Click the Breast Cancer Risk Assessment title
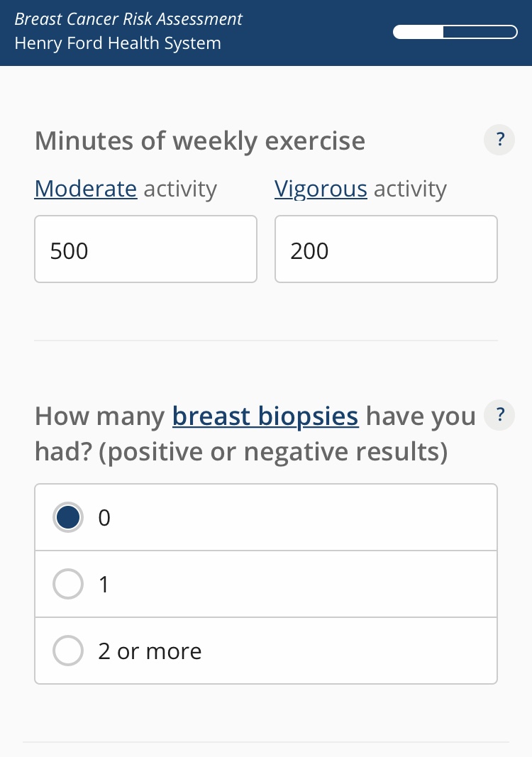 tap(128, 19)
